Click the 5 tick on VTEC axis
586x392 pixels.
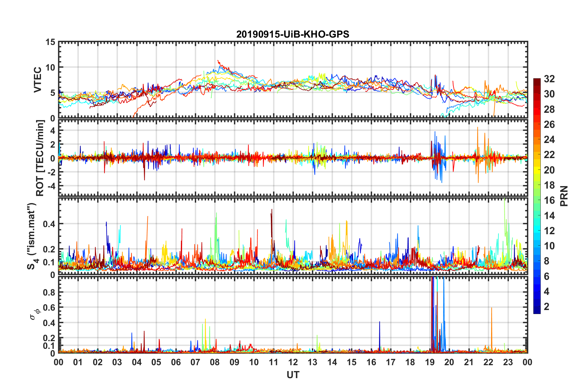[x=53, y=93]
